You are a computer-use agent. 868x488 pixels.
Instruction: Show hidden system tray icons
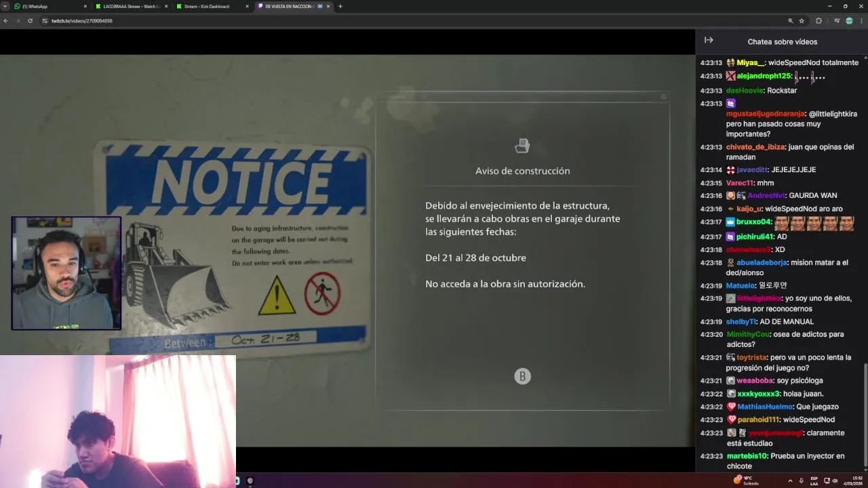point(790,481)
